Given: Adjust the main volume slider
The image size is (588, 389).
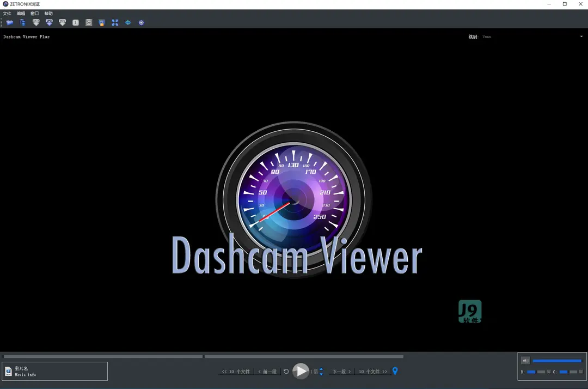Looking at the screenshot, I should [557, 361].
